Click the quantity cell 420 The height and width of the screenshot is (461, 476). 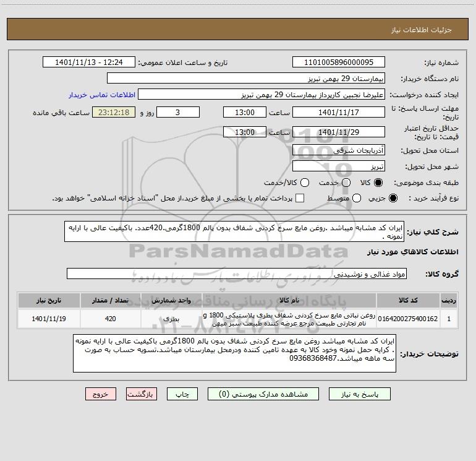pos(111,319)
